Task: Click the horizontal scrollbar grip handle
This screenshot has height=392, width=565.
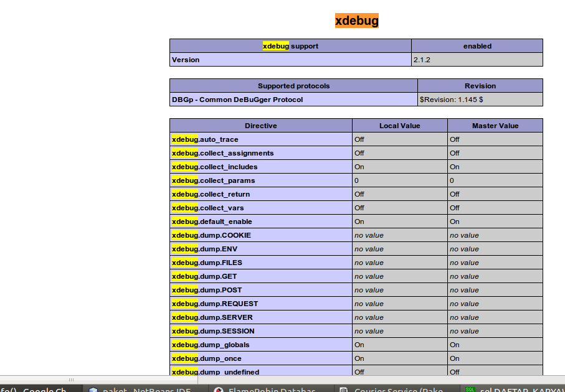Action: point(72,380)
